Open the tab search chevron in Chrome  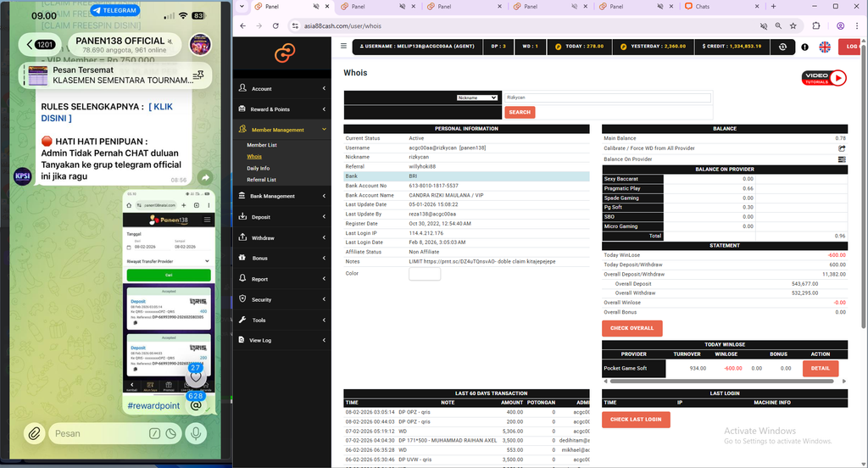pos(242,7)
